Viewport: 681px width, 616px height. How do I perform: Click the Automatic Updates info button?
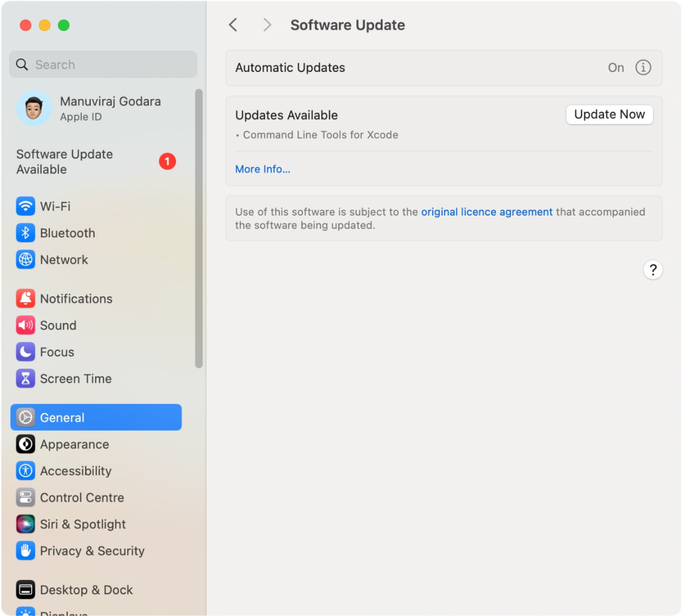(x=643, y=68)
